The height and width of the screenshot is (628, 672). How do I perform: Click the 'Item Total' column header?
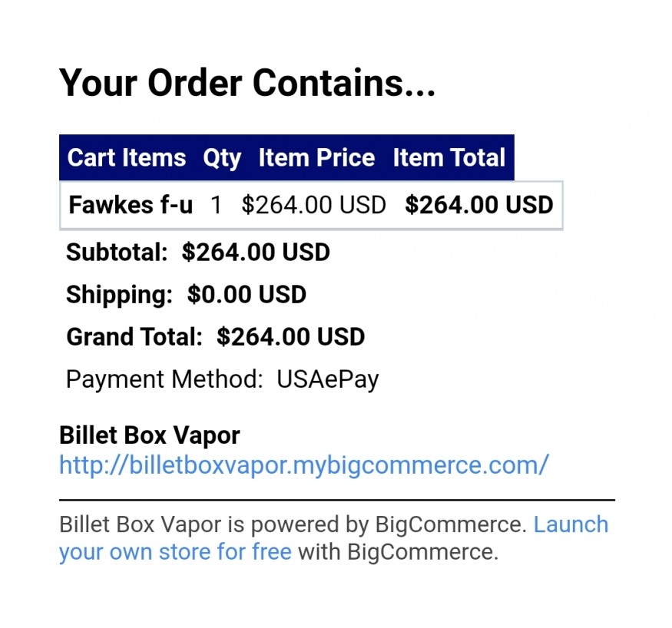click(x=449, y=158)
